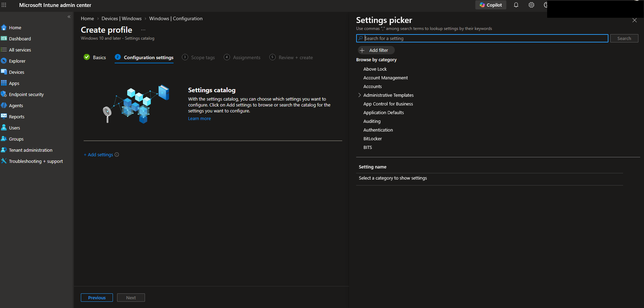The image size is (644, 308).
Task: Close the Settings picker panel
Action: 635,20
